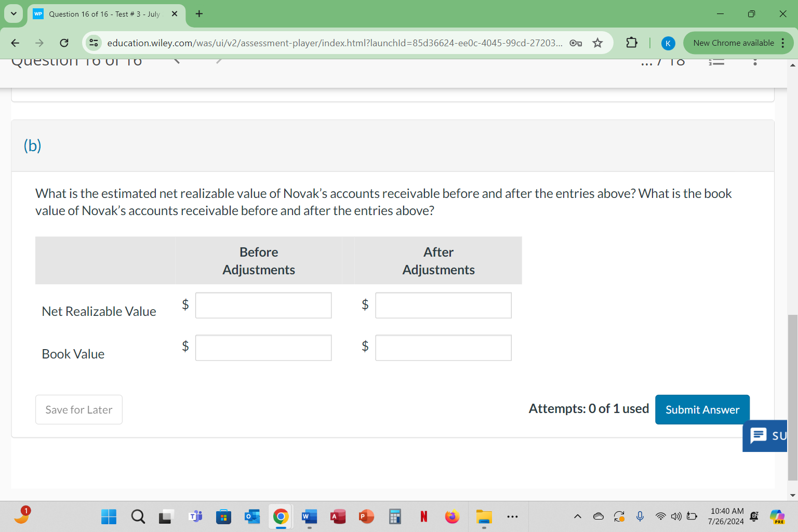Image resolution: width=798 pixels, height=532 pixels.
Task: Select the Question 16 of 16 tab
Action: [x=104, y=14]
